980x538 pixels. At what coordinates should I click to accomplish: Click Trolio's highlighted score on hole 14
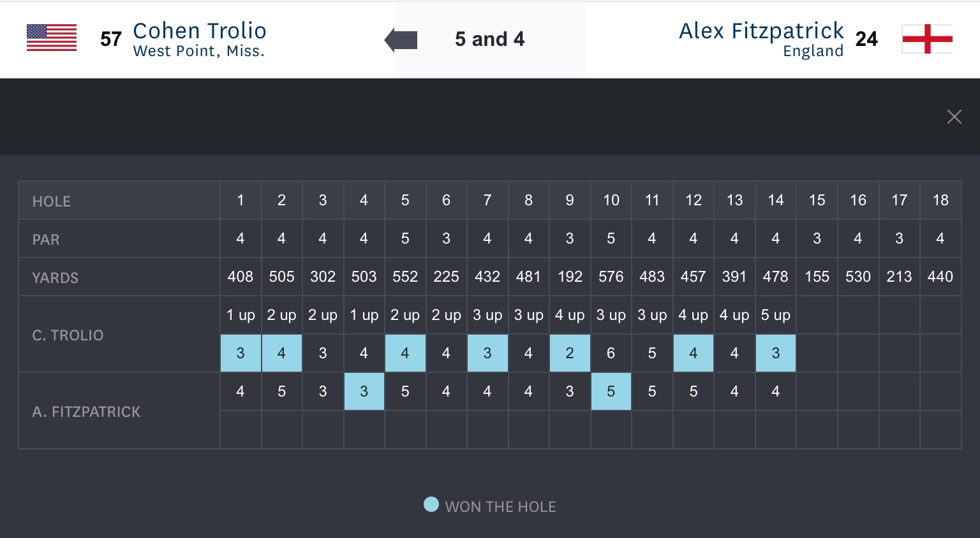click(776, 353)
